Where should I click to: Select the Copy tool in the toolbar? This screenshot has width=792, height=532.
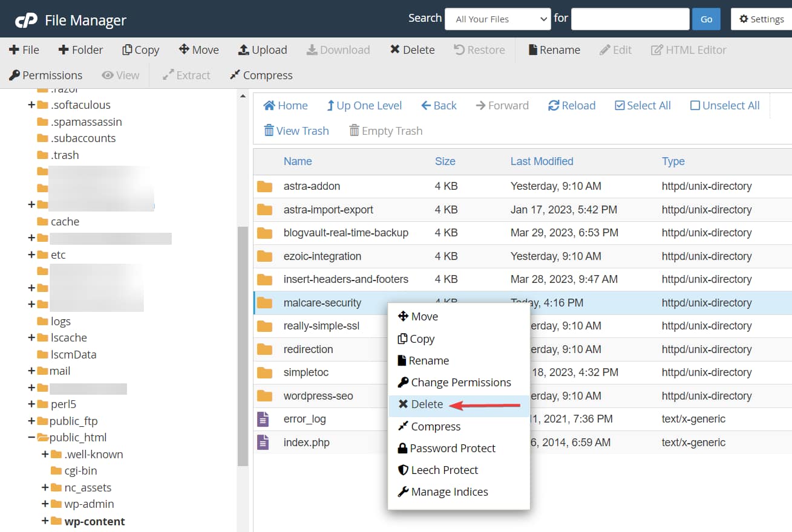pyautogui.click(x=140, y=50)
